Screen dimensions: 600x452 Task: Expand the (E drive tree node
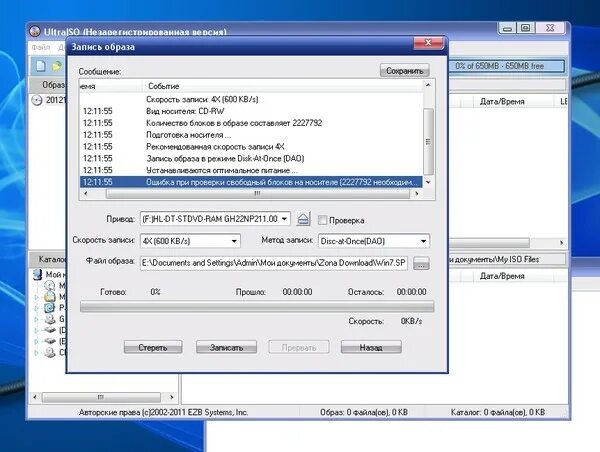click(37, 341)
